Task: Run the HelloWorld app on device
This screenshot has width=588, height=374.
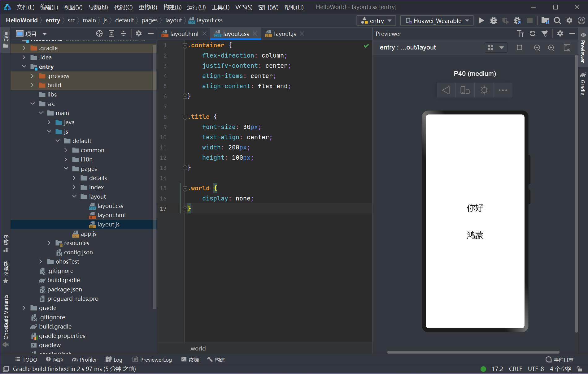Action: pos(481,20)
